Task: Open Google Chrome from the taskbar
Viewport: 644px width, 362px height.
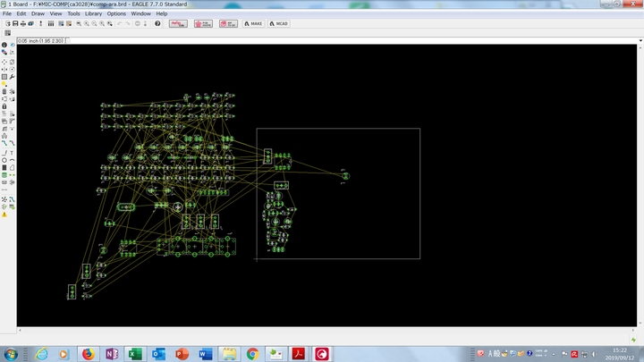Action: 252,354
